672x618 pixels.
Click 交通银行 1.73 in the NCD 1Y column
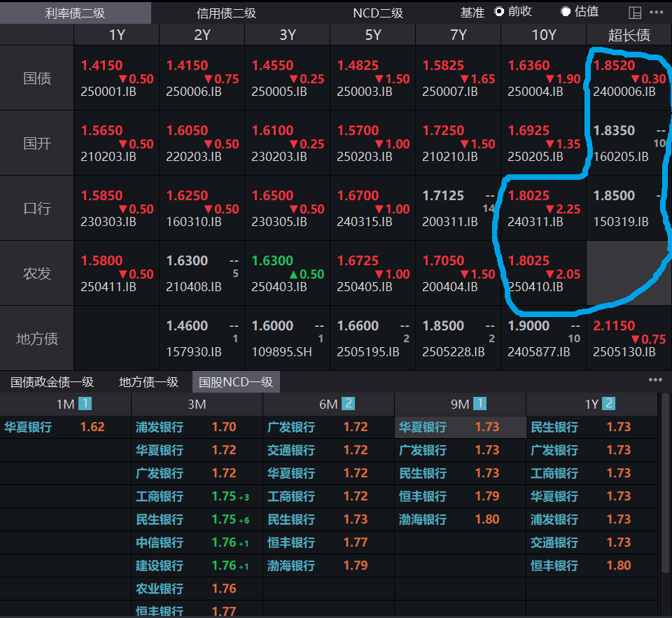click(x=591, y=542)
